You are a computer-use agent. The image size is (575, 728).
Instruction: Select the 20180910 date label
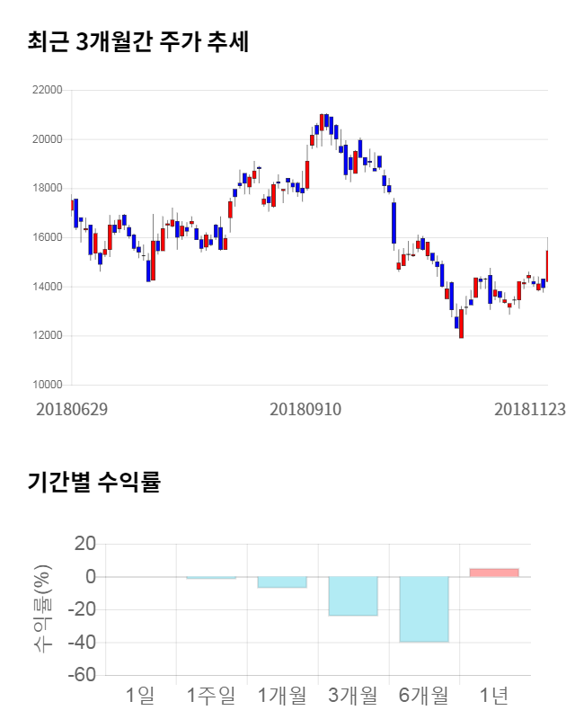click(x=305, y=409)
